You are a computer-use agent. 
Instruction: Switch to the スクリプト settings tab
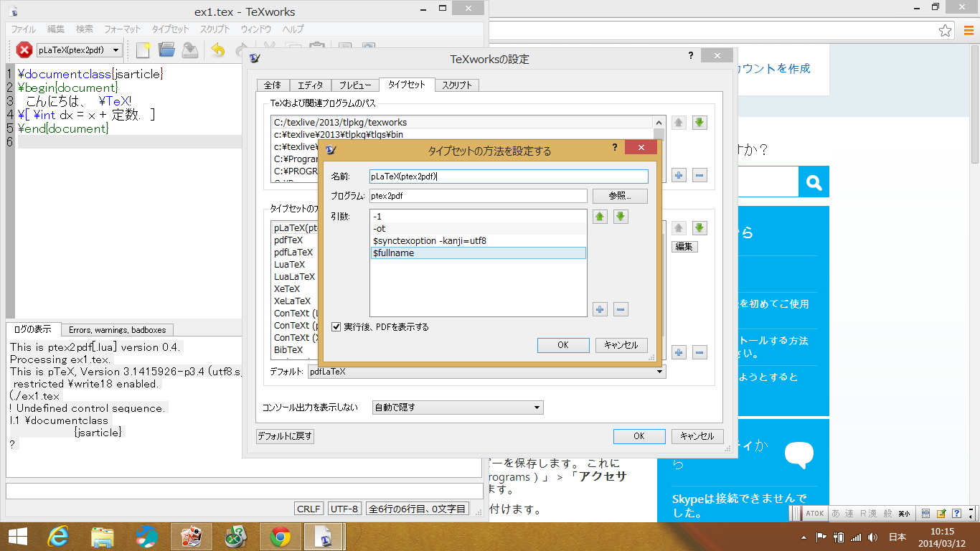pyautogui.click(x=457, y=85)
